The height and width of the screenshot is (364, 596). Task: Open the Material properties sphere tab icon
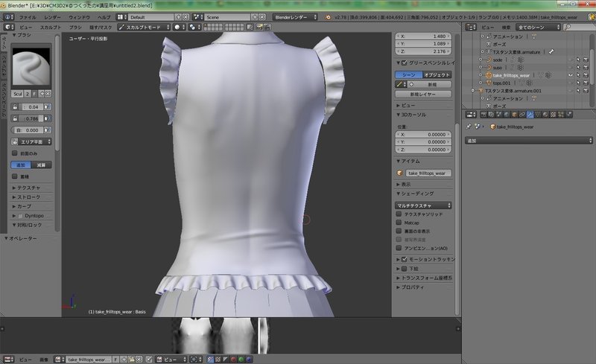(545, 115)
